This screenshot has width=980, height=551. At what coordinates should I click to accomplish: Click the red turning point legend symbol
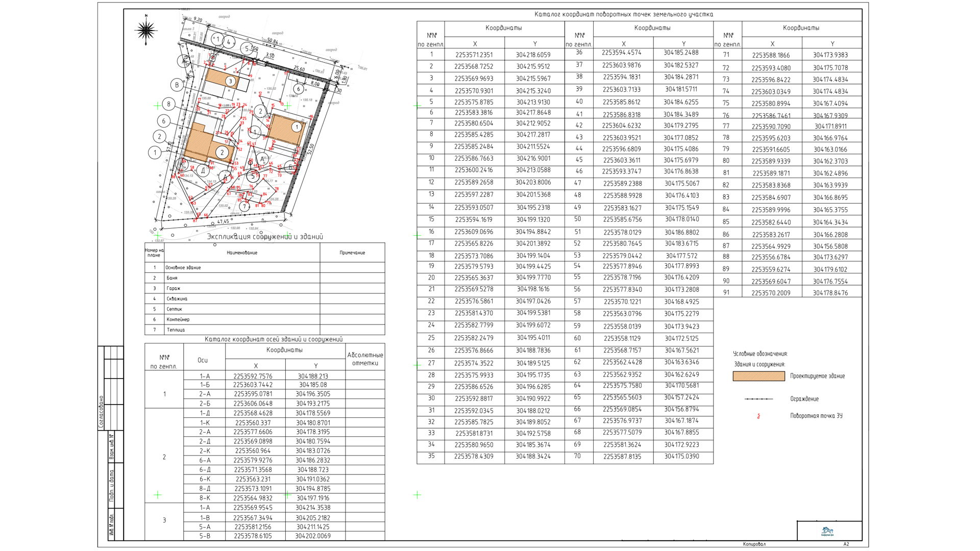tap(758, 416)
